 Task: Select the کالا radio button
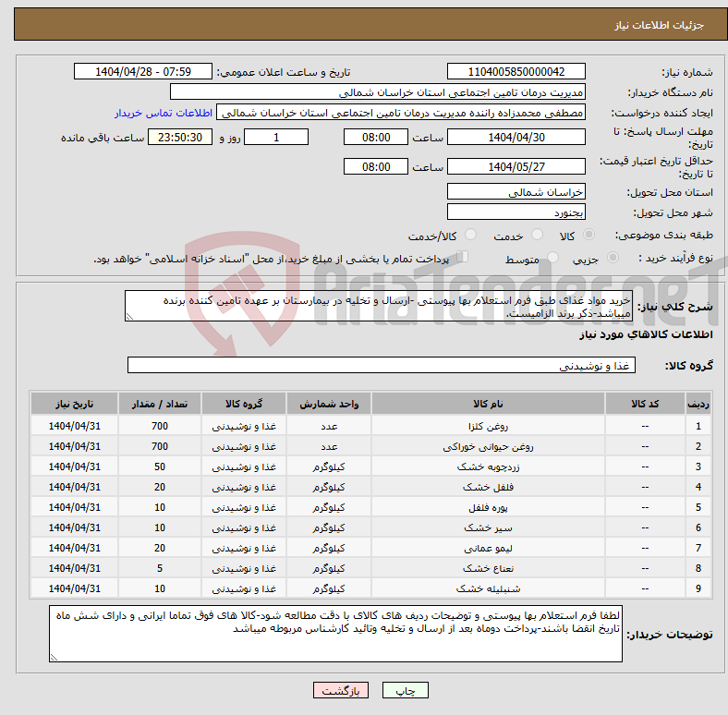pos(588,235)
